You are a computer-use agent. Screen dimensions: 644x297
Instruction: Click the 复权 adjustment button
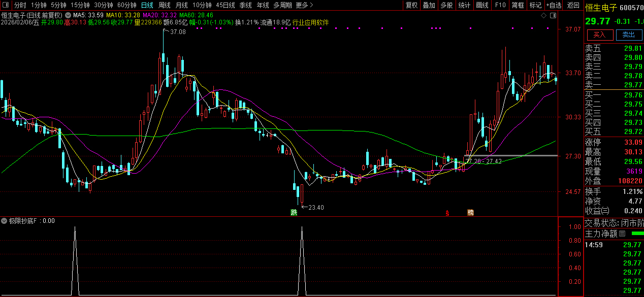pos(412,5)
